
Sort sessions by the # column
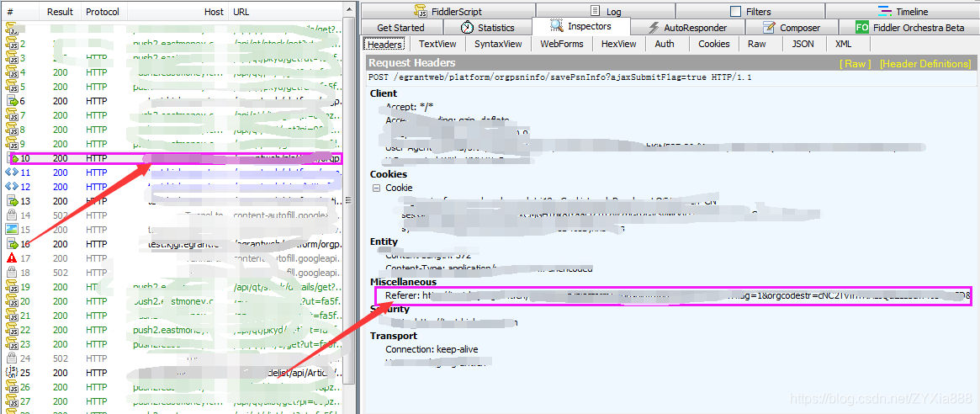point(22,12)
